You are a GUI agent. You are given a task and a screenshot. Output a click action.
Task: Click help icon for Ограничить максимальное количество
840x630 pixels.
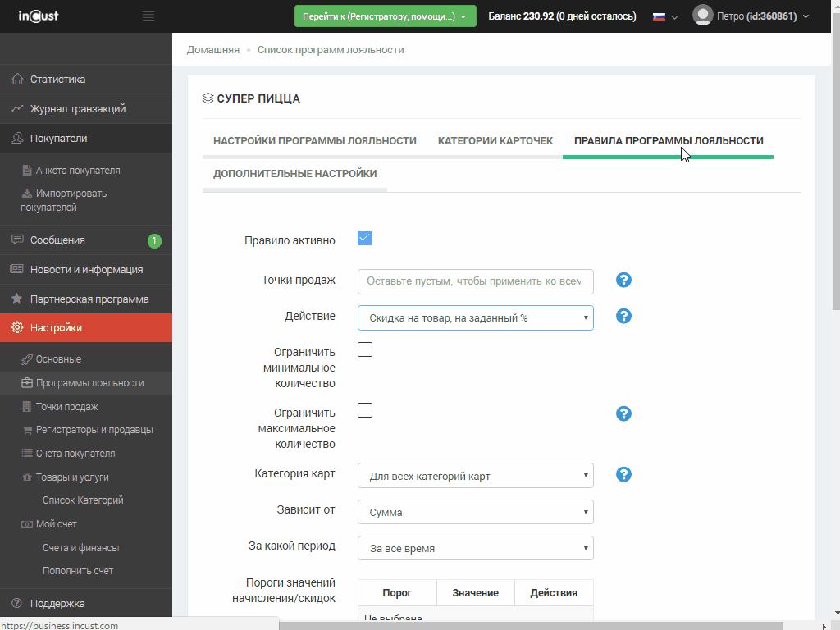point(623,413)
